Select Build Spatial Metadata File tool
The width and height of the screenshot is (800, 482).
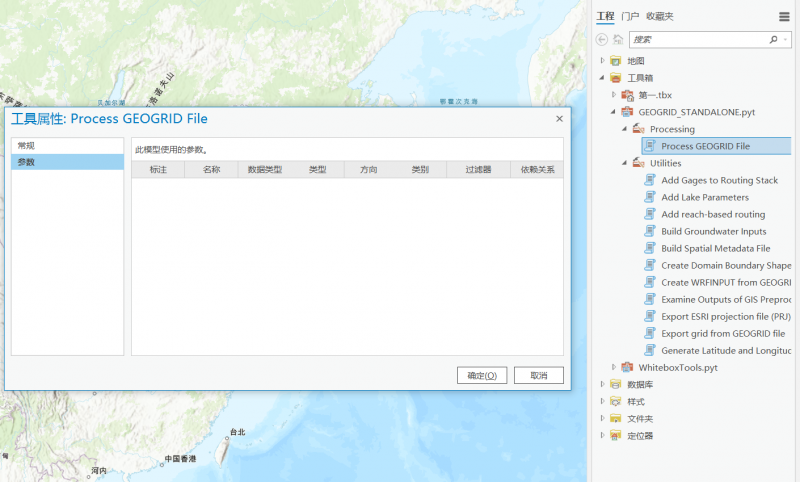[x=715, y=248]
